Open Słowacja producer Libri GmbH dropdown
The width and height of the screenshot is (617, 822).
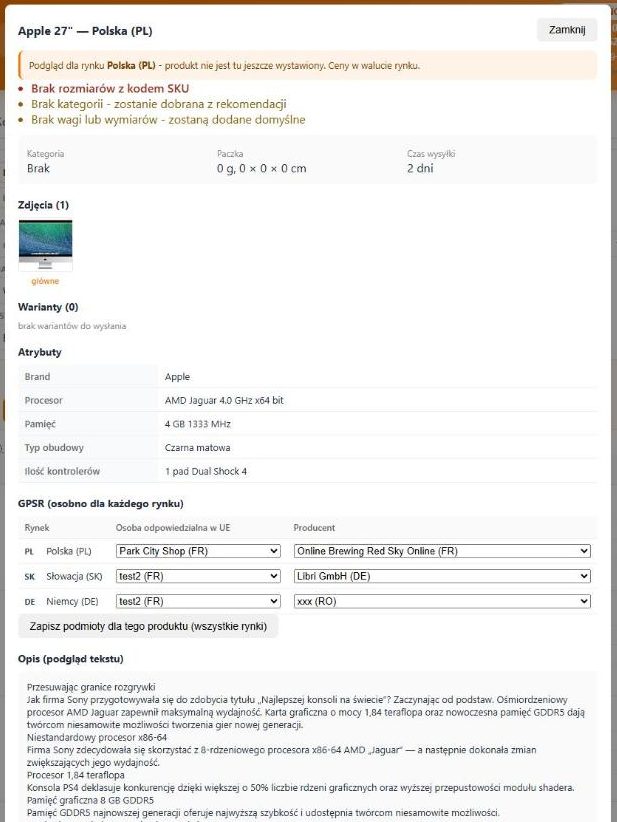pyautogui.click(x=442, y=576)
